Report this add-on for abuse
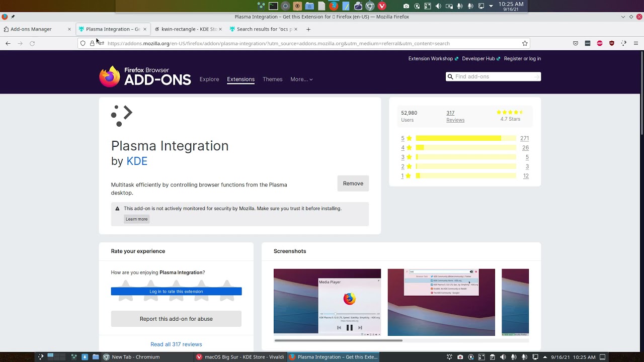Image resolution: width=644 pixels, height=362 pixels. tap(176, 319)
